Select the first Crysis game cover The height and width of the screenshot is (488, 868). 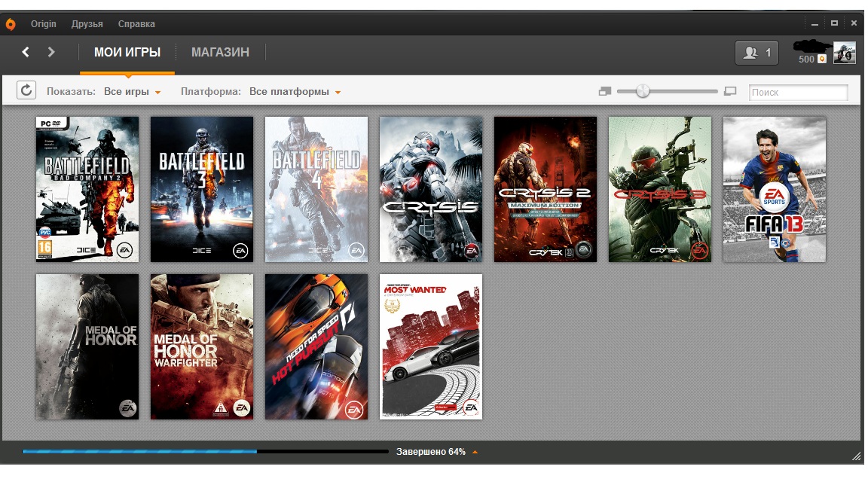pyautogui.click(x=431, y=189)
